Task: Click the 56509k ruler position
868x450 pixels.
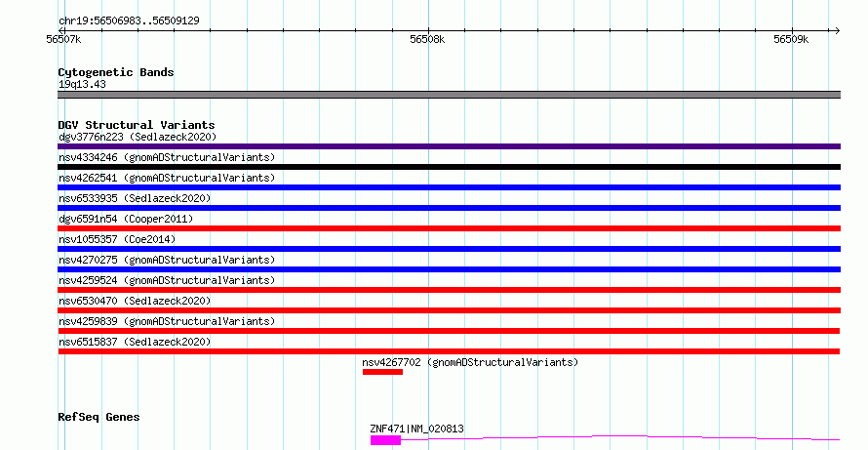Action: [791, 39]
